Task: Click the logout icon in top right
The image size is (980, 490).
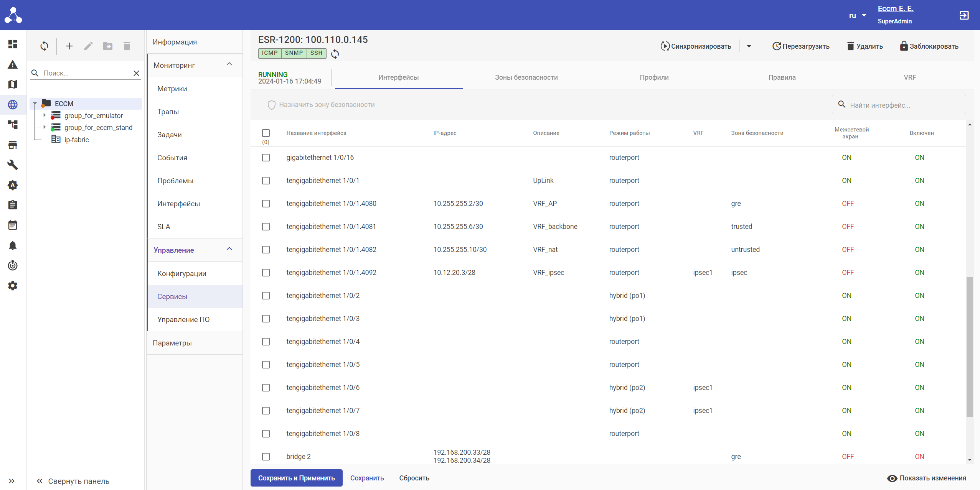Action: (964, 15)
